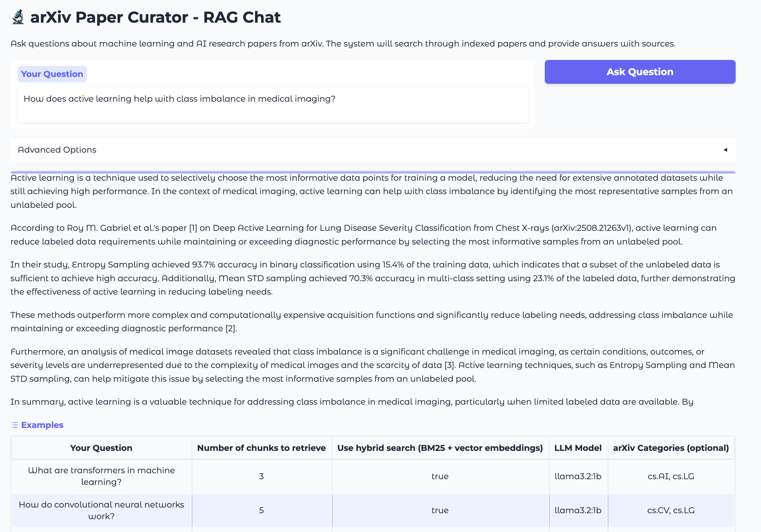Image resolution: width=761 pixels, height=532 pixels.
Task: Select the transformers in machine learning example
Action: 101,476
